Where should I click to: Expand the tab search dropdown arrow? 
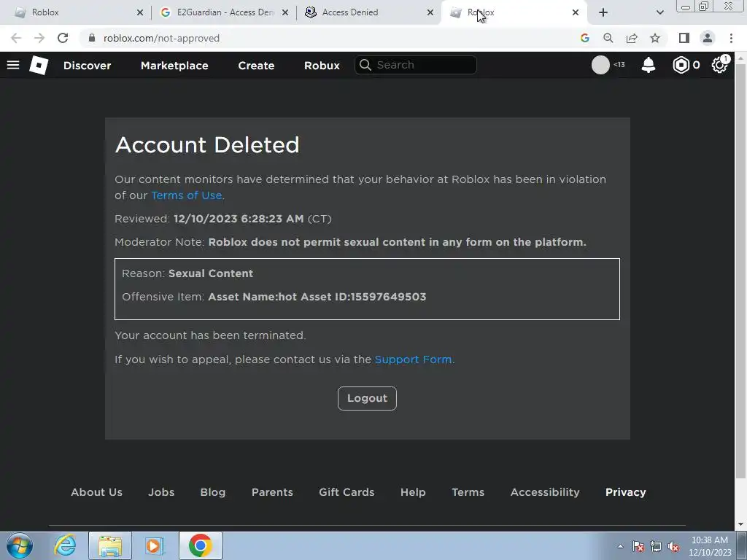[659, 12]
